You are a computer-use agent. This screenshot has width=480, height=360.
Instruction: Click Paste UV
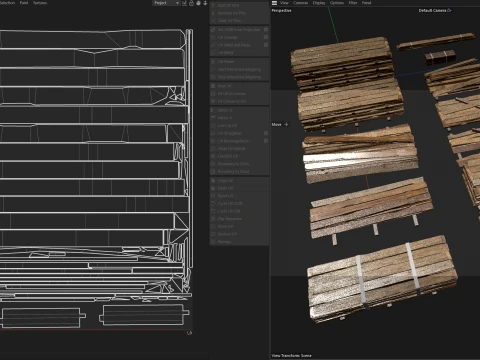[239, 188]
